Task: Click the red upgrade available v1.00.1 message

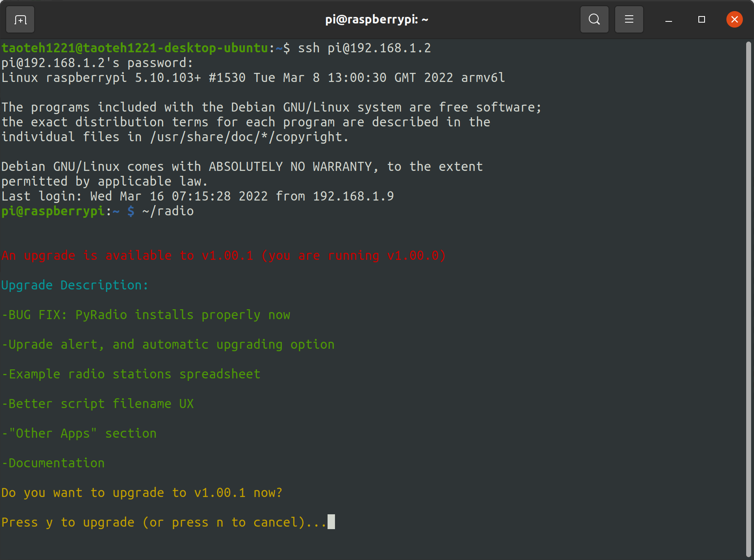Action: point(224,256)
